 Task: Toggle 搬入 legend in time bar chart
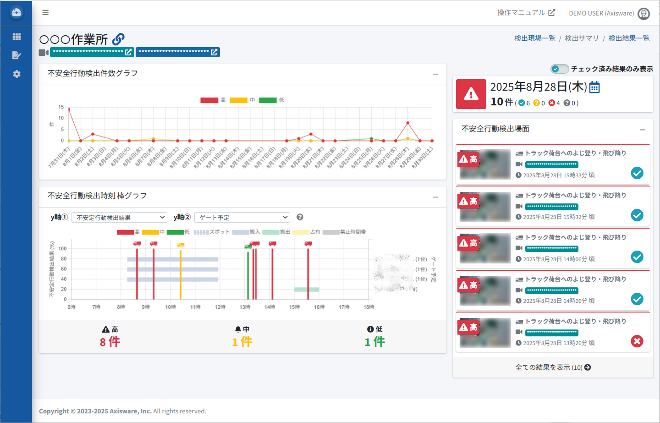click(246, 232)
